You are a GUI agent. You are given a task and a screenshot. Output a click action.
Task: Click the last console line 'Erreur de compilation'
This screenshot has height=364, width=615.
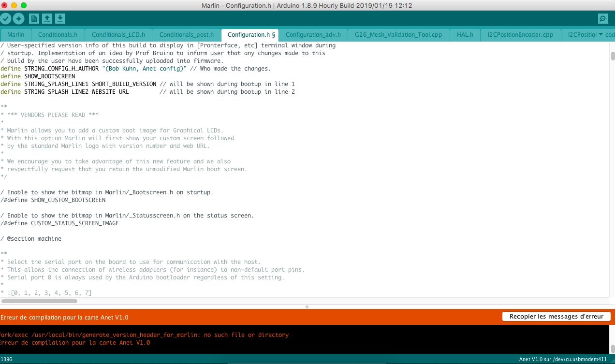[75, 342]
